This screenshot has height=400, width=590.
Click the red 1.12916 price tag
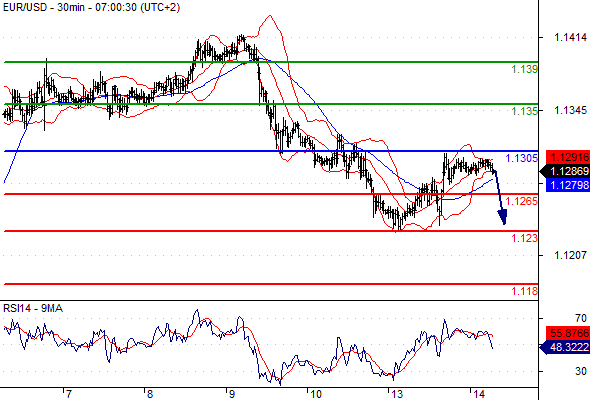click(x=568, y=157)
